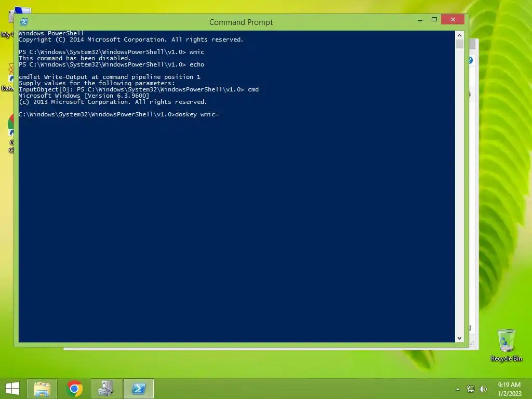
Task: Click the prompt line ending in 'wmic'
Action: pyautogui.click(x=111, y=52)
